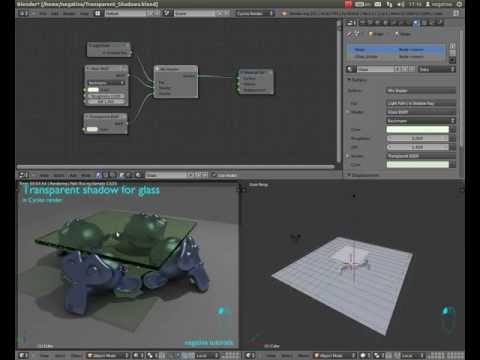Click the Blender logo icon in the Info header
The width and height of the screenshot is (480, 360).
(x=284, y=13)
